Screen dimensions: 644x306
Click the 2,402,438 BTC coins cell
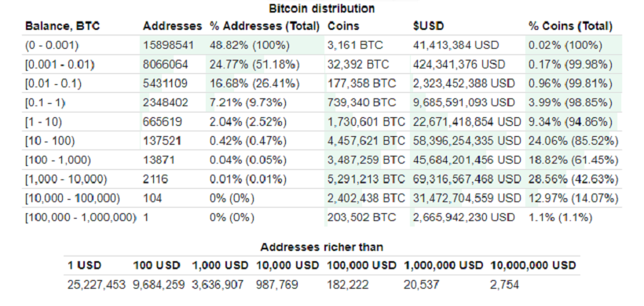click(366, 198)
